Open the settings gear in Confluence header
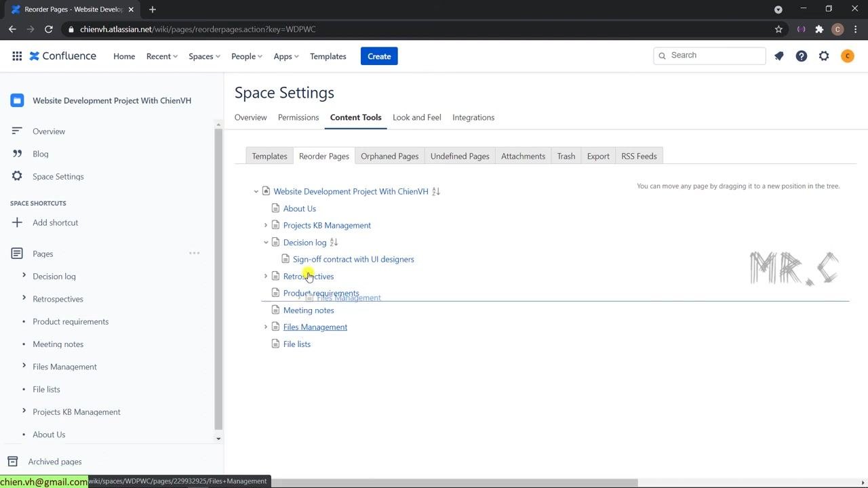 [x=824, y=56]
